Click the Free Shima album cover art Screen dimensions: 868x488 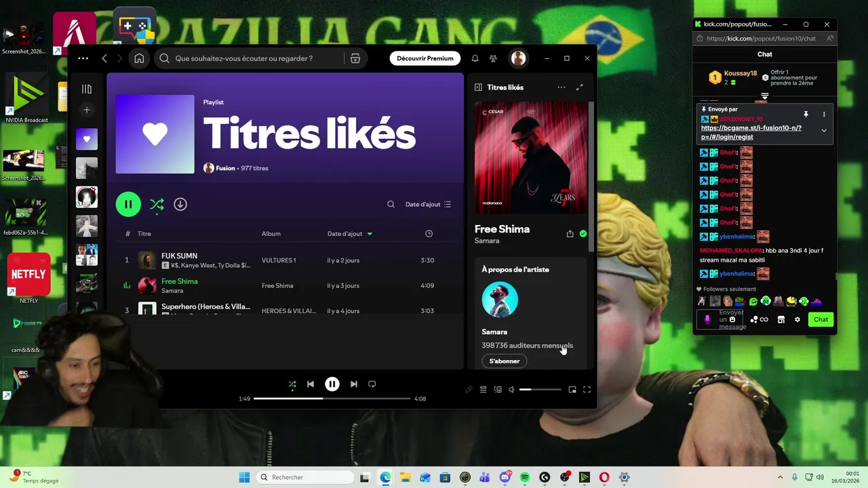point(531,158)
